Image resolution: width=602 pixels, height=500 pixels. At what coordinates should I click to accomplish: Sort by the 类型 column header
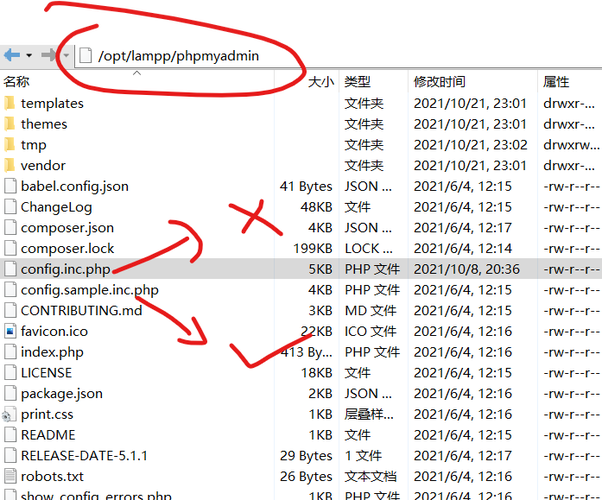point(357,82)
